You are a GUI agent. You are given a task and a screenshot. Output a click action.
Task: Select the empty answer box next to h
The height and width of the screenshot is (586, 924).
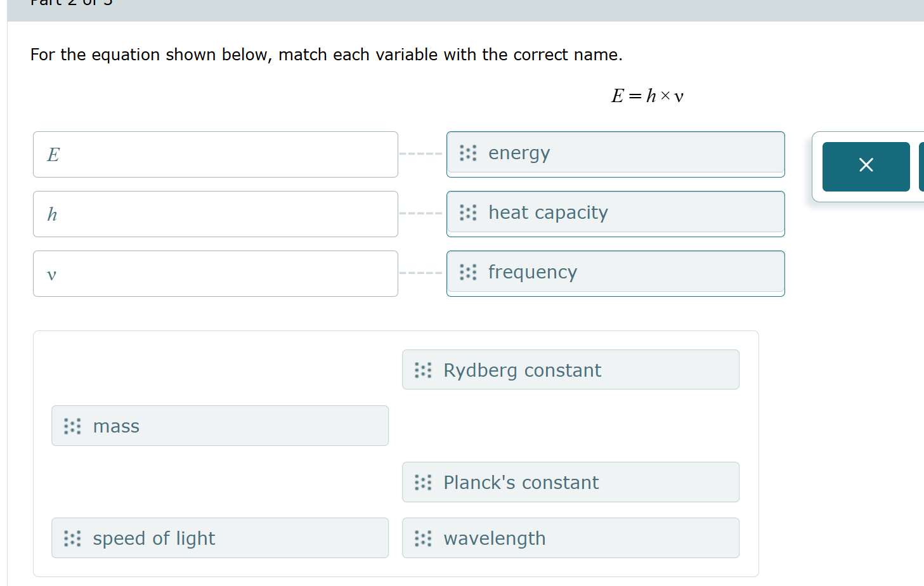point(216,214)
